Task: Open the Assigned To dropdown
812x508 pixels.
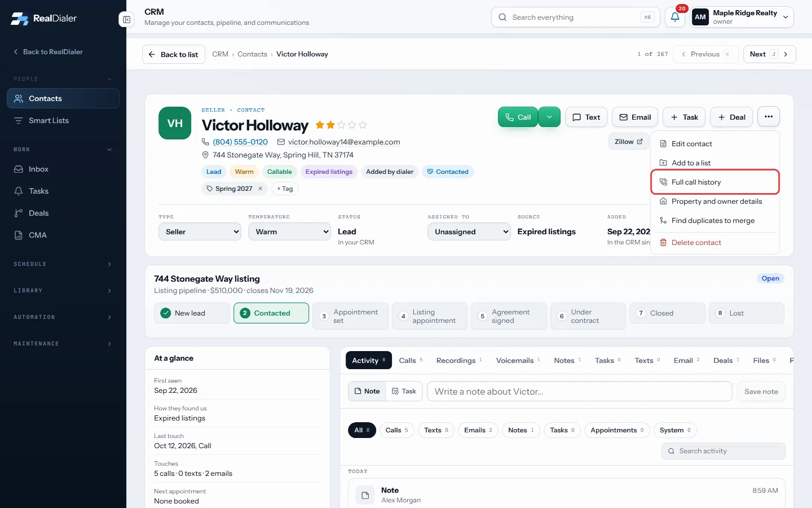Action: point(469,231)
